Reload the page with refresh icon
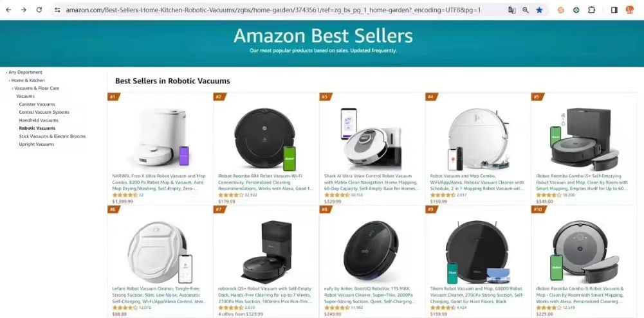This screenshot has width=644, height=318. click(x=39, y=10)
